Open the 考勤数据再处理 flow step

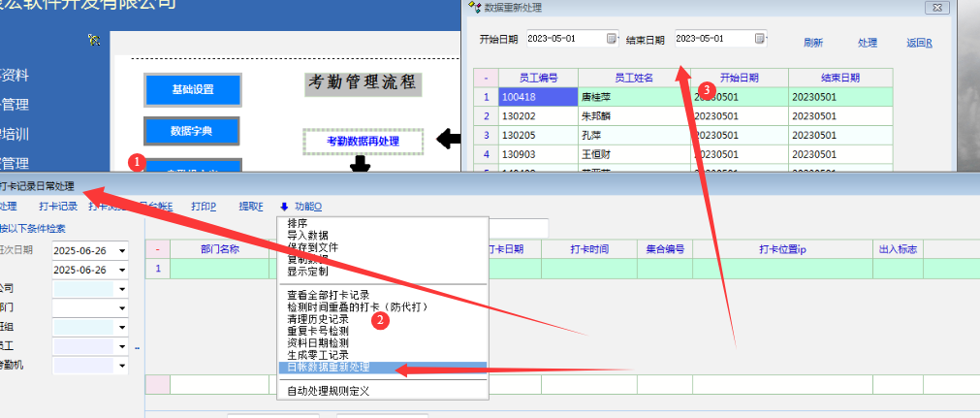click(363, 142)
